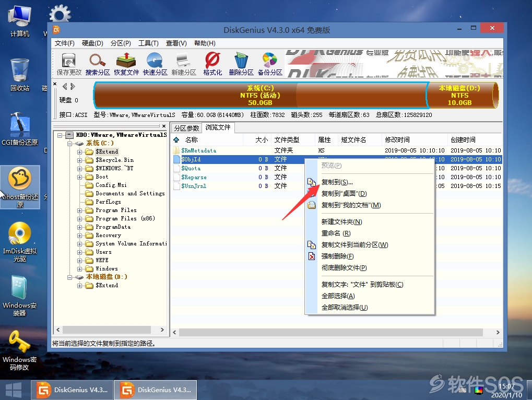532x400 pixels.
Task: Click Delete Partition (删除分区) icon
Action: click(241, 64)
